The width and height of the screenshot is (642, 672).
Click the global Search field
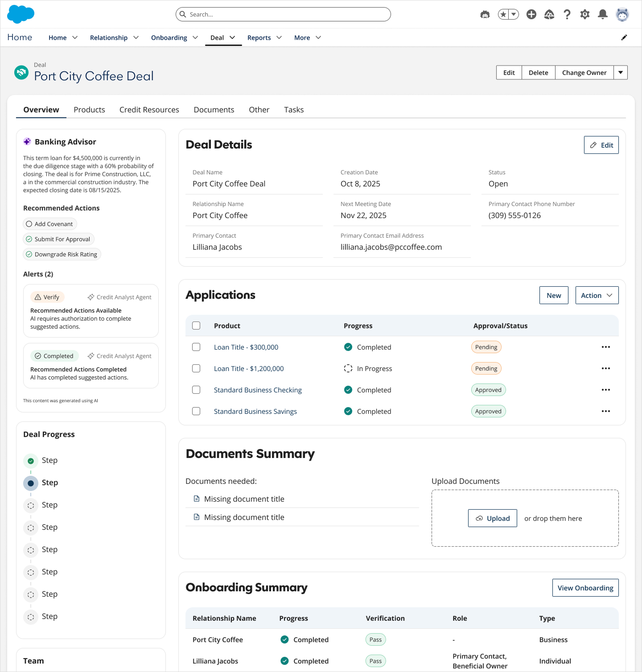pyautogui.click(x=283, y=14)
